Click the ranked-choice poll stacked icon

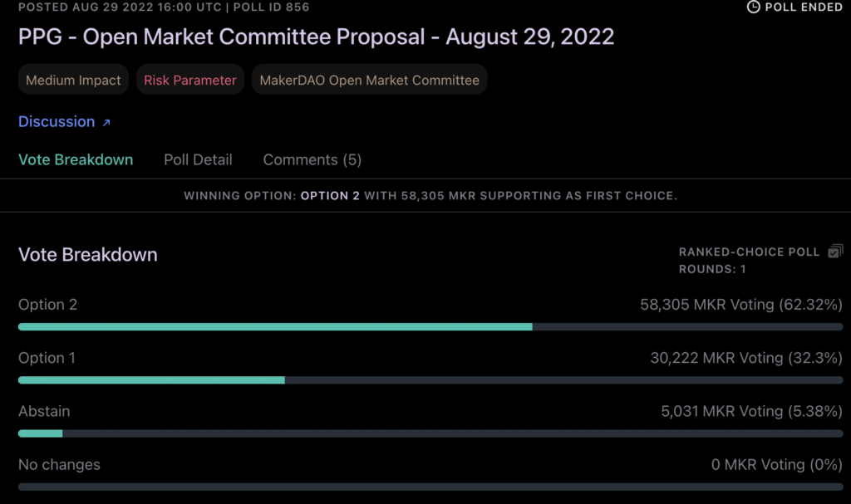pos(835,251)
